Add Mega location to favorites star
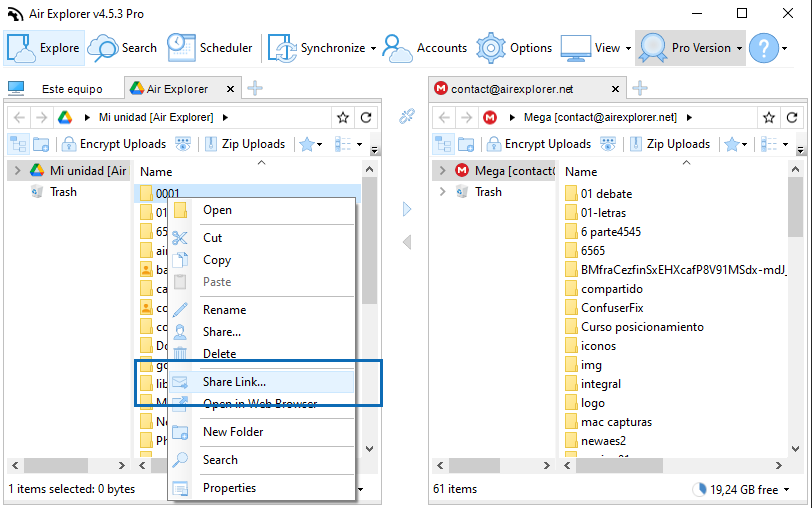Image resolution: width=812 pixels, height=508 pixels. (x=769, y=118)
